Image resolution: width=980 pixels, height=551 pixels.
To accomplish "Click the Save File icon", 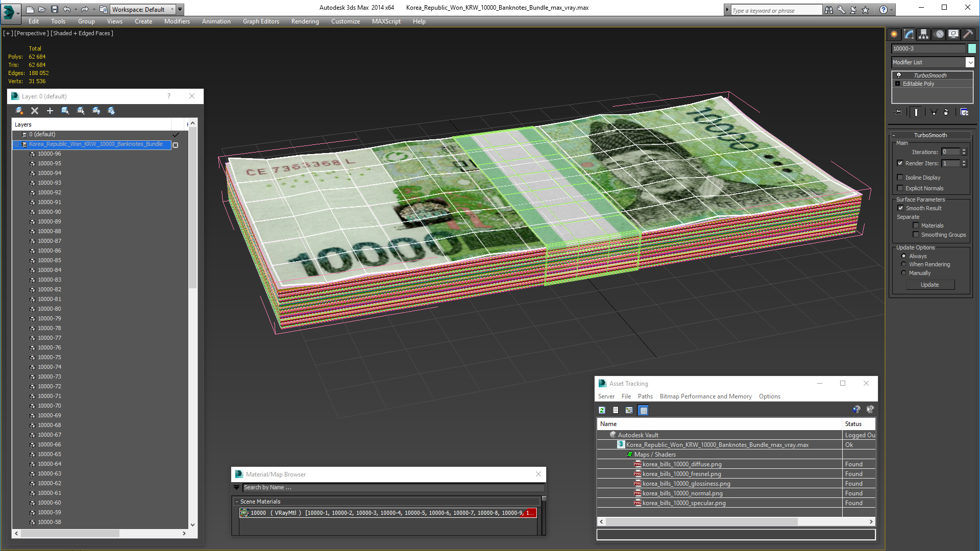I will pos(54,9).
